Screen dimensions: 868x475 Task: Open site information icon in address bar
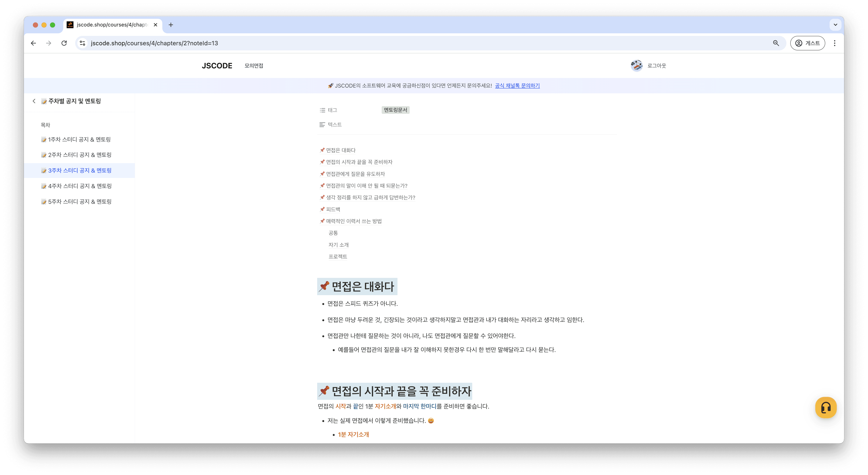coord(83,43)
